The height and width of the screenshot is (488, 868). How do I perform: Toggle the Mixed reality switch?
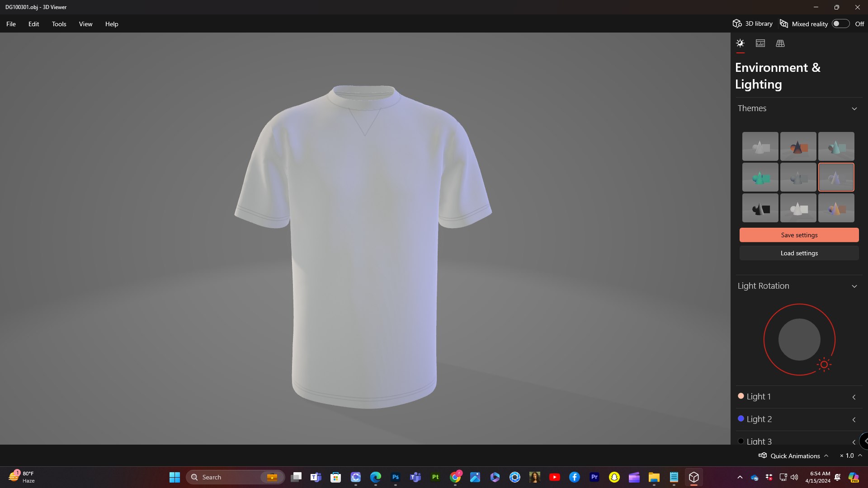(840, 23)
